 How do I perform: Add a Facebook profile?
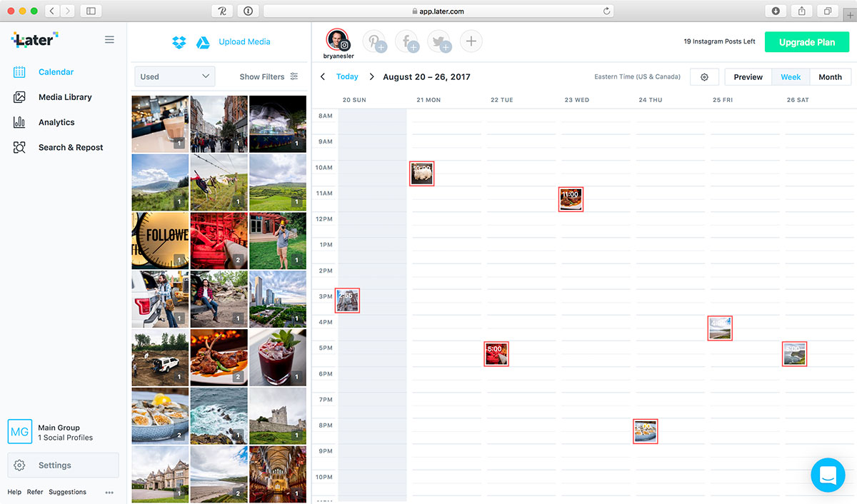coord(406,41)
